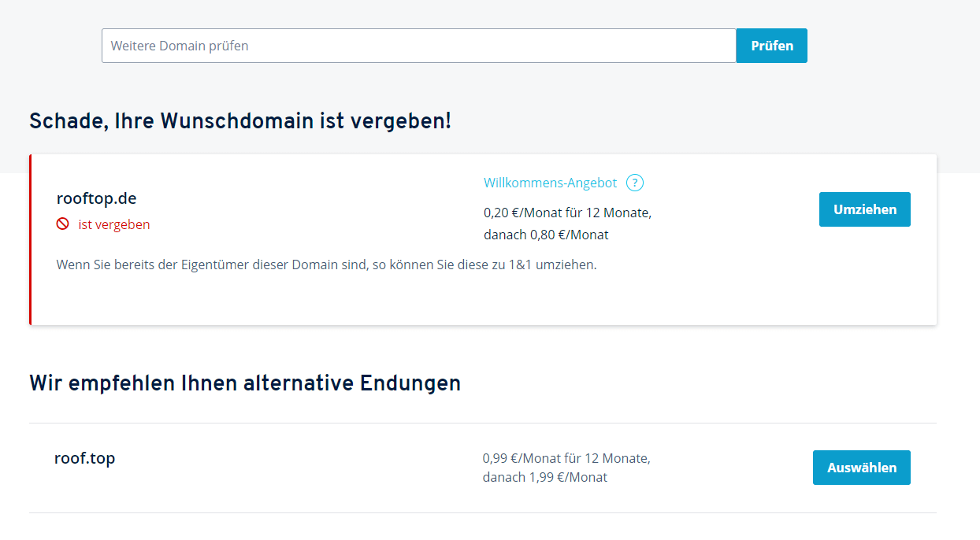The width and height of the screenshot is (980, 540).
Task: Click the '0,99 €/Monat für 12 Monate' price
Action: [x=566, y=458]
